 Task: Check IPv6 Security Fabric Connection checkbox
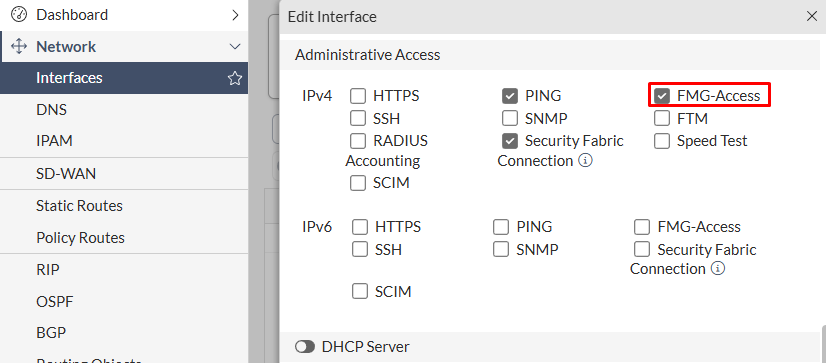[642, 249]
